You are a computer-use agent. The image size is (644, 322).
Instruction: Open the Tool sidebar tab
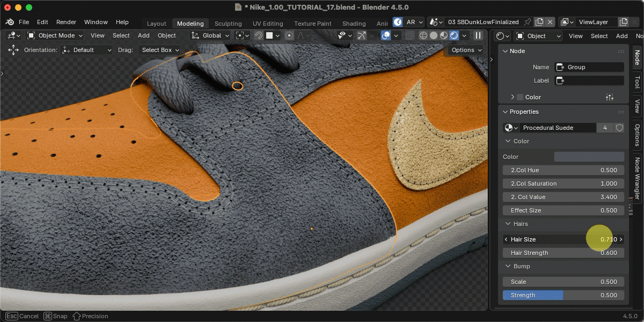click(637, 82)
